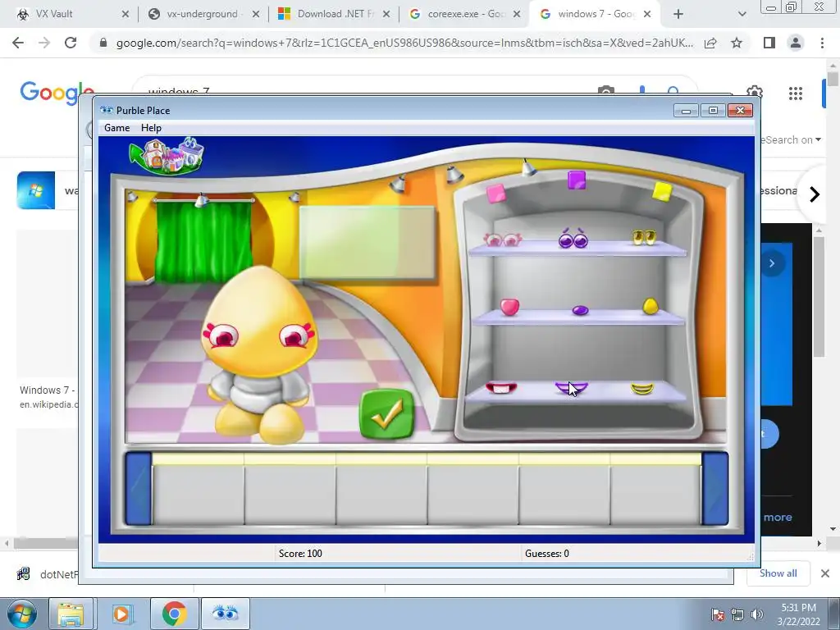Screen dimensions: 840x630
Task: Bookmark this page with the star
Action: point(737,43)
